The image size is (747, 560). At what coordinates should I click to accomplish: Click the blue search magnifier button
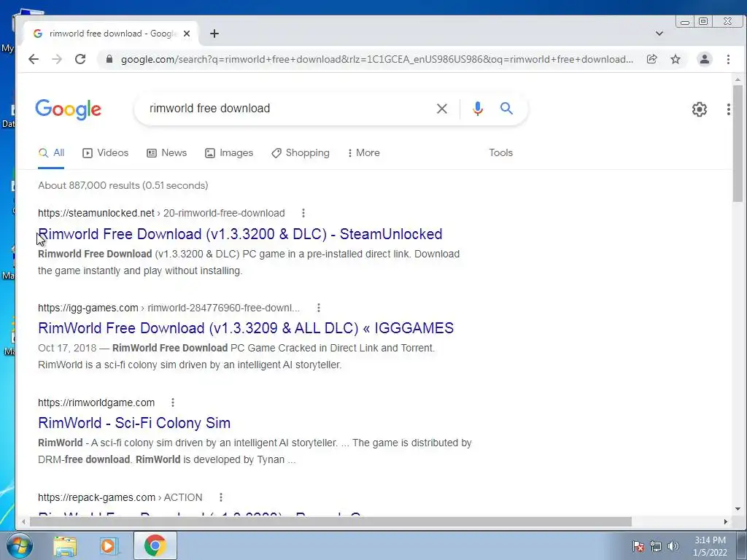(506, 109)
